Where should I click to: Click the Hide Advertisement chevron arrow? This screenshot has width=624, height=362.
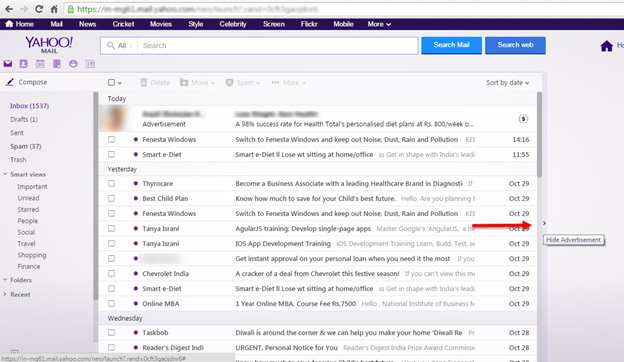click(544, 223)
